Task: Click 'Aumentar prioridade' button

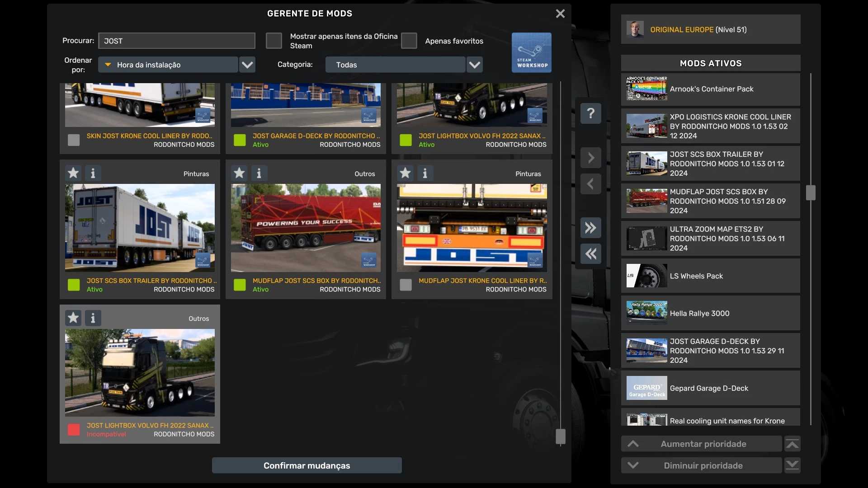Action: point(702,444)
